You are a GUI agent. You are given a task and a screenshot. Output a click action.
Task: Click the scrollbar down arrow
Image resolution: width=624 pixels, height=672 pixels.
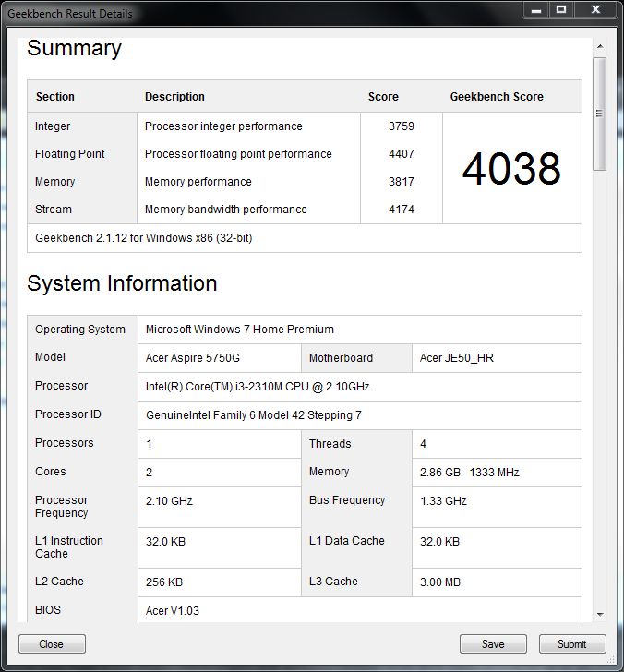pyautogui.click(x=600, y=614)
